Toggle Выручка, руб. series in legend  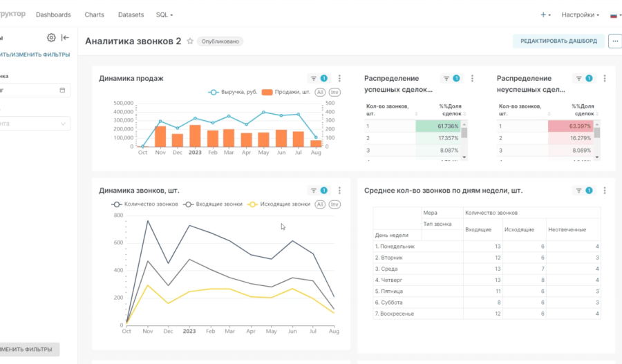(x=236, y=92)
